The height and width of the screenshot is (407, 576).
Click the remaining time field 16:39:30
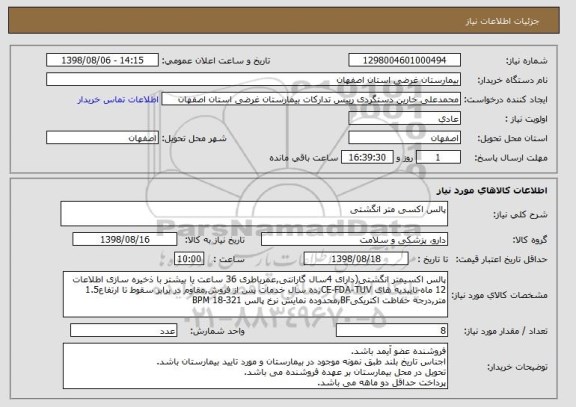367,158
